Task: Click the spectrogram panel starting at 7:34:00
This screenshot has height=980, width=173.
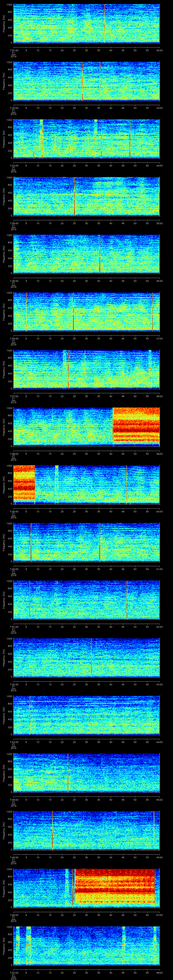Action: (x=87, y=196)
